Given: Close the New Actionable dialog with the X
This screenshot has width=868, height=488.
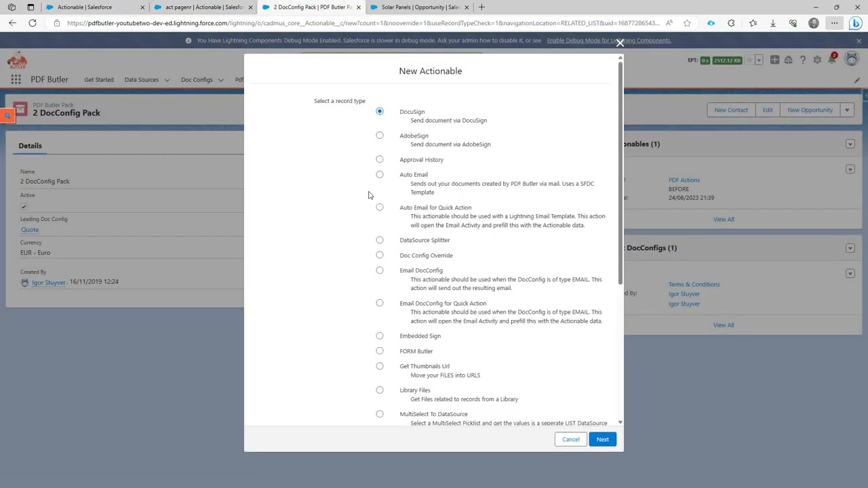Looking at the screenshot, I should 620,43.
